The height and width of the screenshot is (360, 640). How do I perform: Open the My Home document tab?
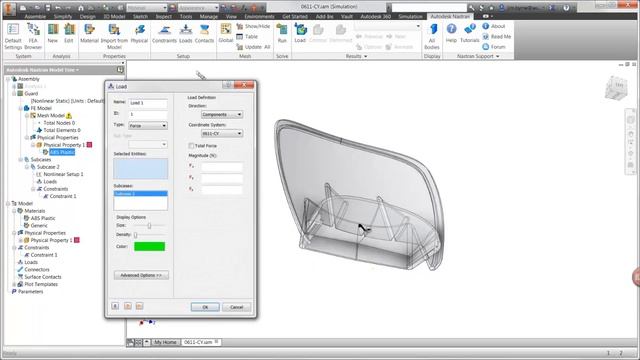[x=165, y=342]
